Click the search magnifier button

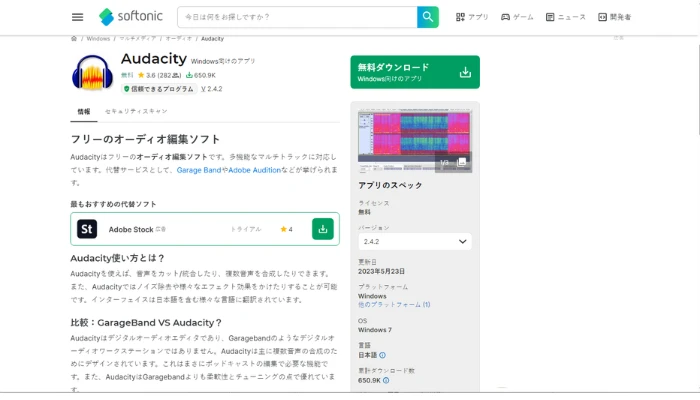click(x=428, y=17)
